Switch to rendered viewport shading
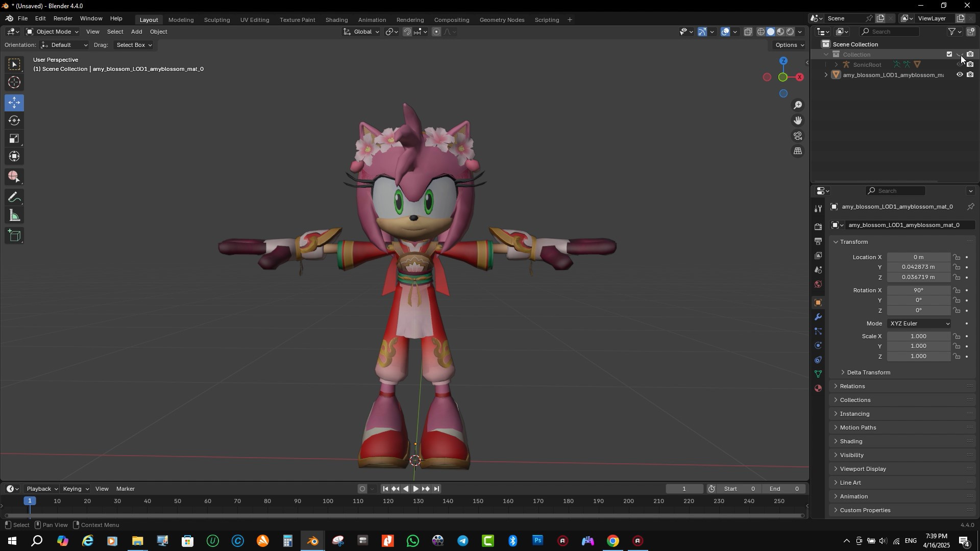 790,31
